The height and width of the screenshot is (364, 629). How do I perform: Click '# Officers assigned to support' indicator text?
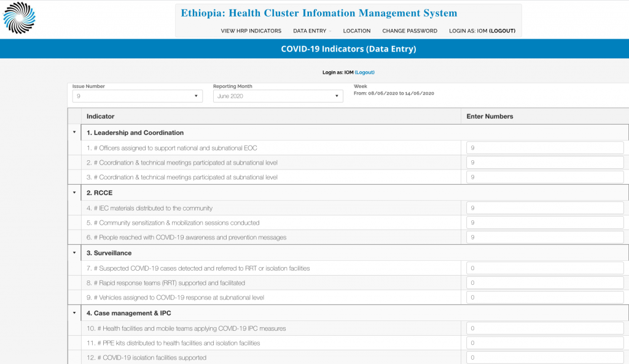pos(172,148)
